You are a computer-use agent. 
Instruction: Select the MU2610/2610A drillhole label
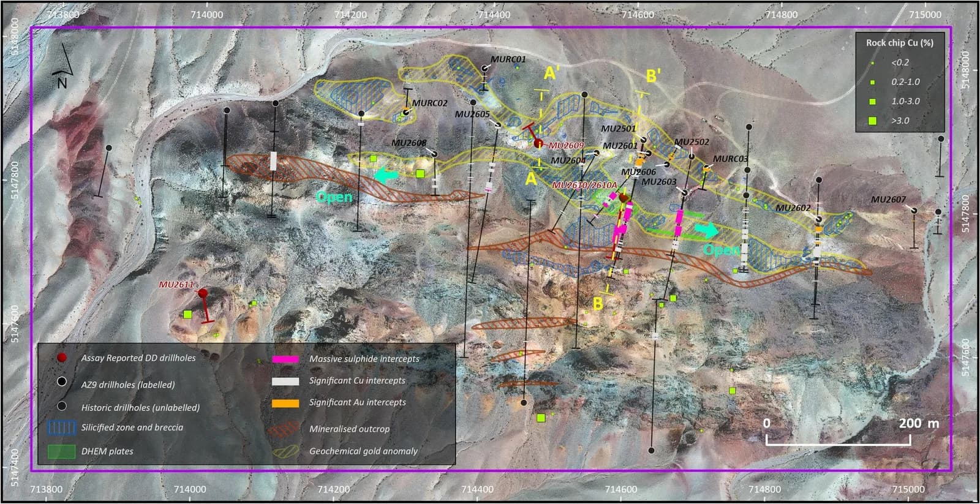585,184
